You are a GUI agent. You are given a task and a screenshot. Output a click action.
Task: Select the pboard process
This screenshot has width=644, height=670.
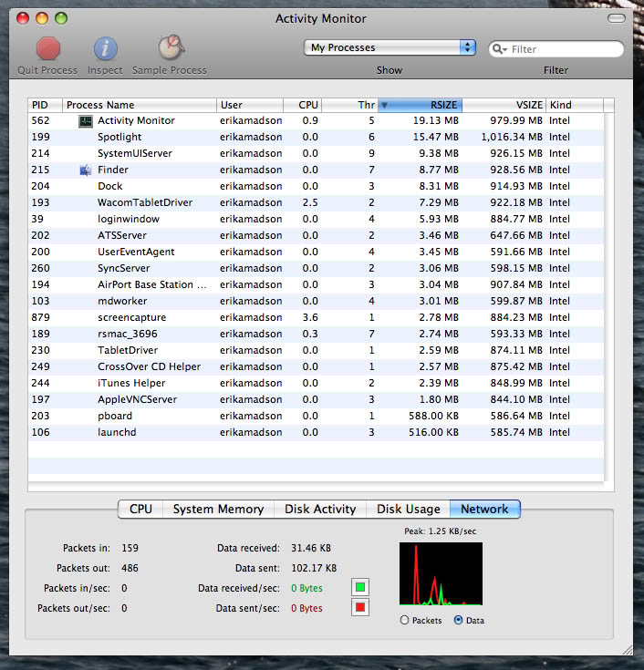tap(316, 416)
